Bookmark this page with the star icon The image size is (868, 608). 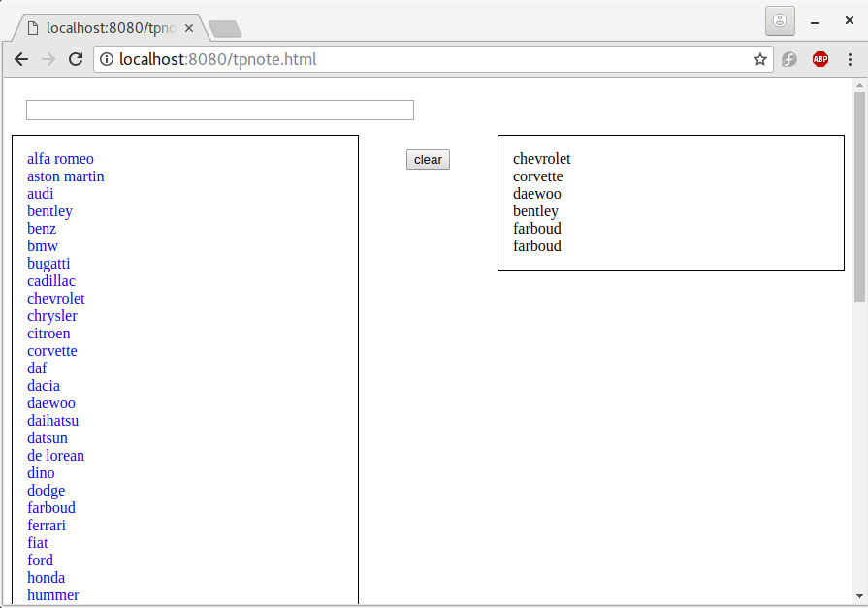tap(760, 59)
